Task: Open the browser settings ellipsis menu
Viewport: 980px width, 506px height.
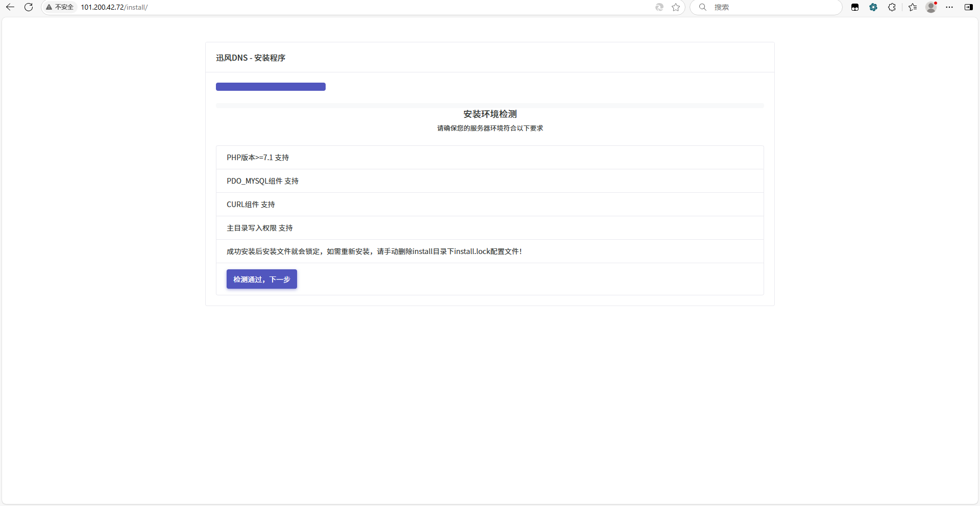Action: click(x=949, y=7)
